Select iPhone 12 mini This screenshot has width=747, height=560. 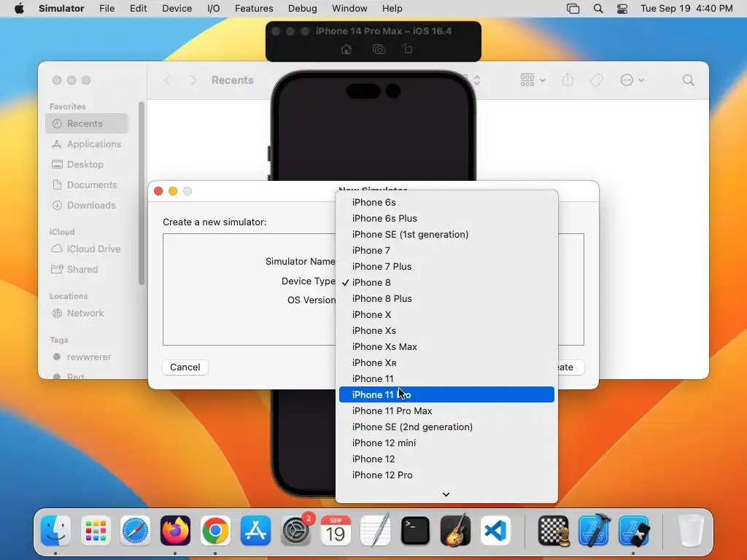[446, 443]
